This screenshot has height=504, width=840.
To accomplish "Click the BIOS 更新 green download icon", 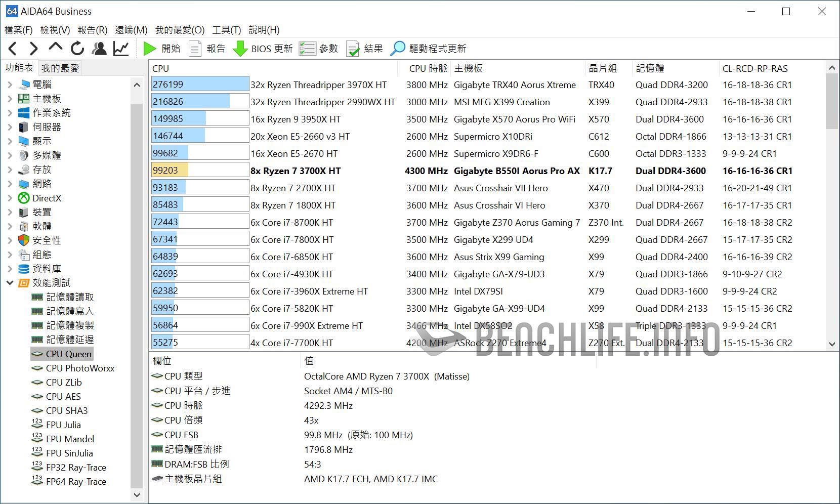I will 240,49.
